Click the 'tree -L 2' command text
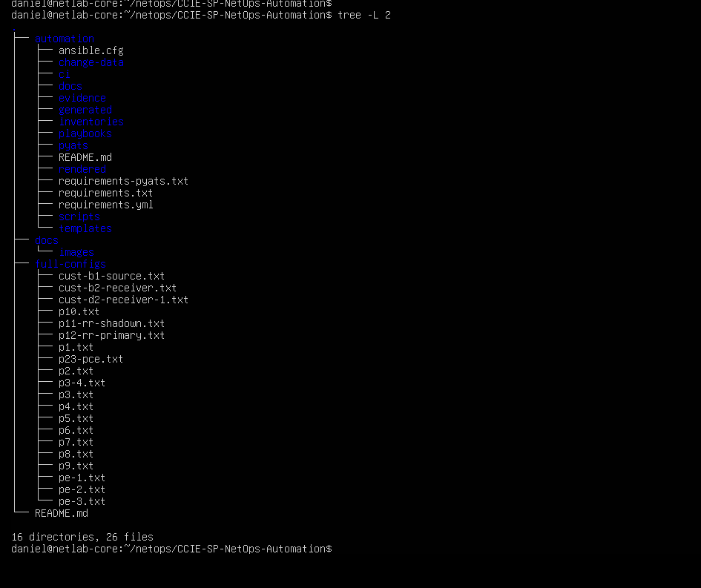This screenshot has height=588, width=701. [364, 15]
